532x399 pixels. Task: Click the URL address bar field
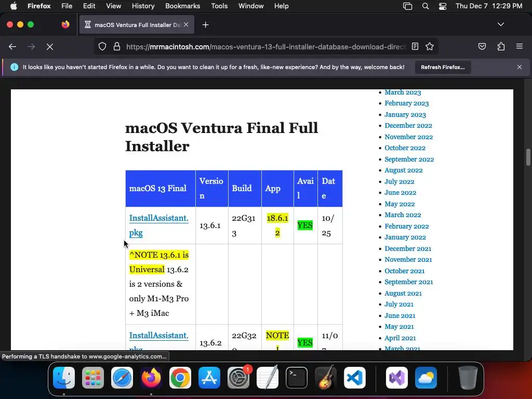[x=265, y=46]
